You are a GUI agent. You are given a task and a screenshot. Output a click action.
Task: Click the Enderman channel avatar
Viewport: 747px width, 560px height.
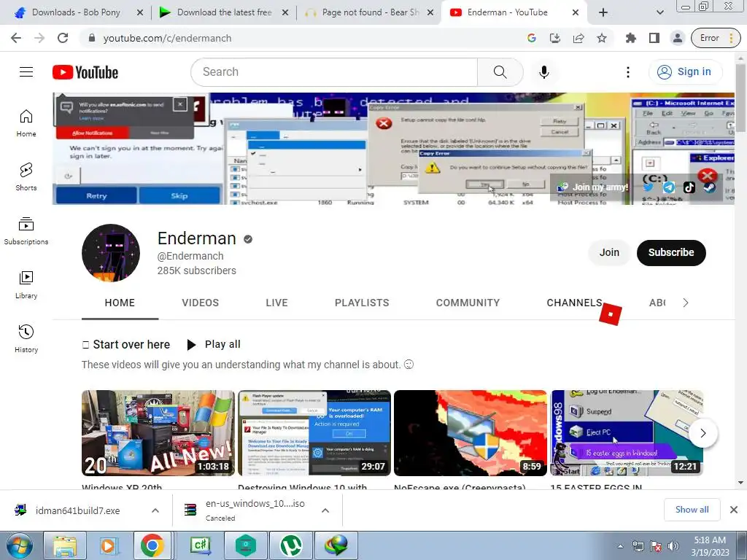tap(111, 253)
